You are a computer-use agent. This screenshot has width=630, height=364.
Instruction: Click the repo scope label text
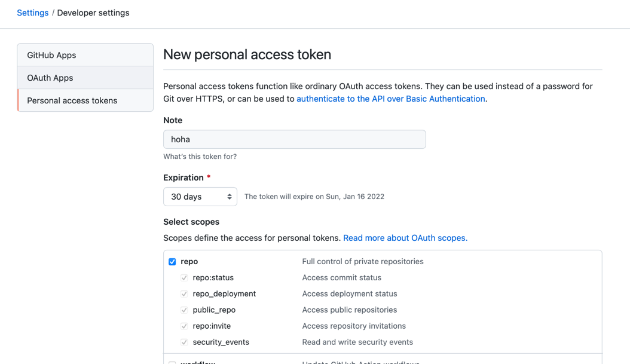189,262
